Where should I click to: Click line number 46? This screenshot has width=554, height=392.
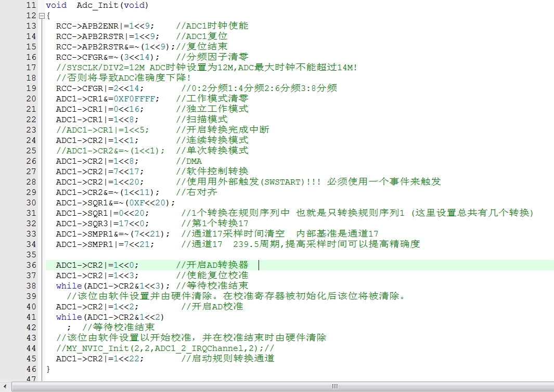(x=31, y=370)
